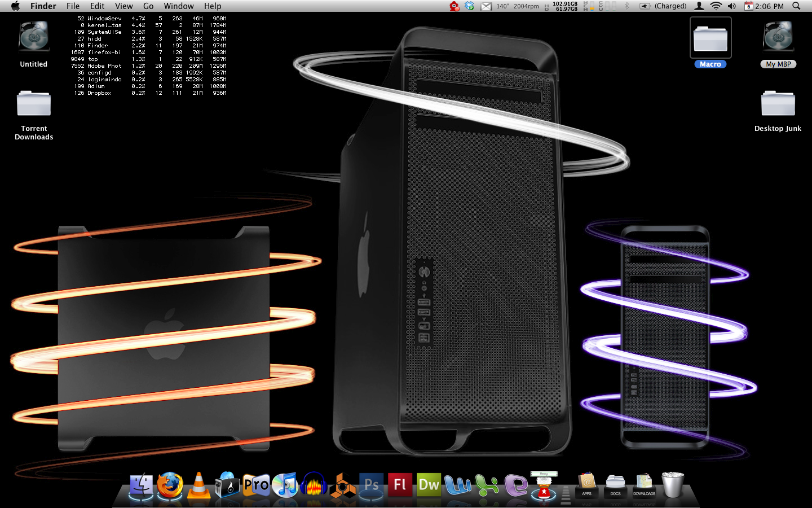Launch the Pro application in dock
Screen dimensions: 812x508
tap(256, 485)
